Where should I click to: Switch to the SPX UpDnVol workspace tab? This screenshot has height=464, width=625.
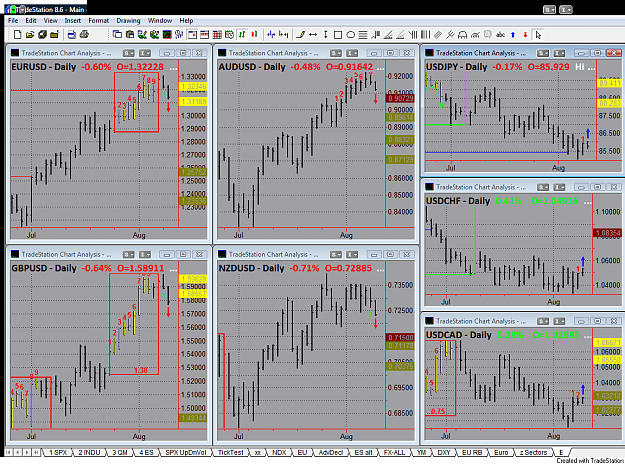point(186,452)
